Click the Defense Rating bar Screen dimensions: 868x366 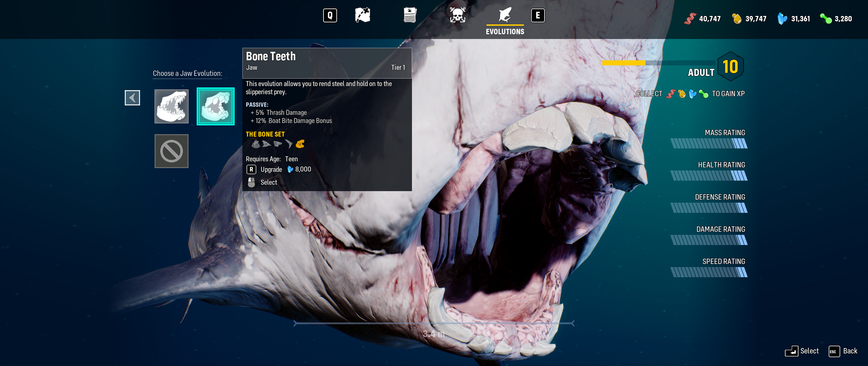coord(709,208)
